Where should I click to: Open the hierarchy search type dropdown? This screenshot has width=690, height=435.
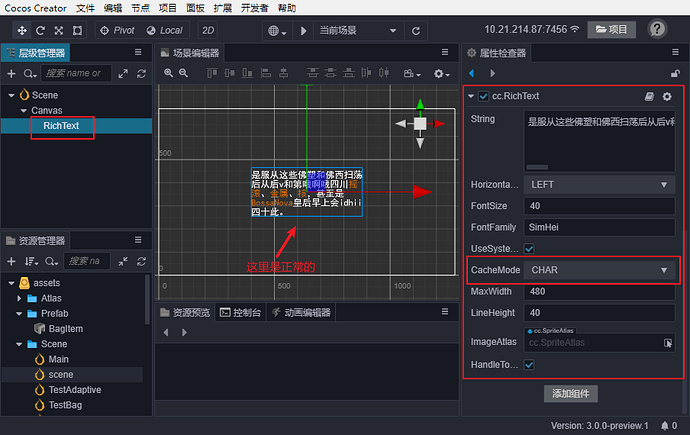(x=30, y=73)
